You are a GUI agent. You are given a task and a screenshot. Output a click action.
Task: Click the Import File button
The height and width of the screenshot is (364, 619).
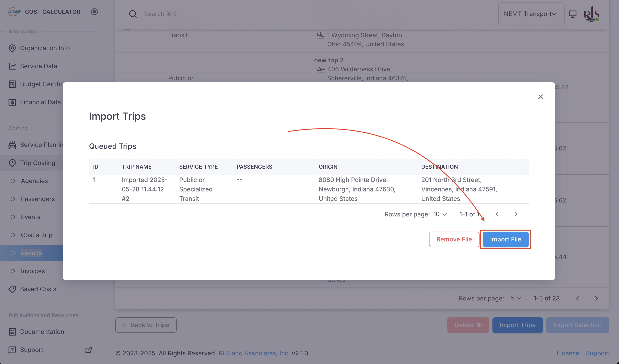click(x=505, y=239)
